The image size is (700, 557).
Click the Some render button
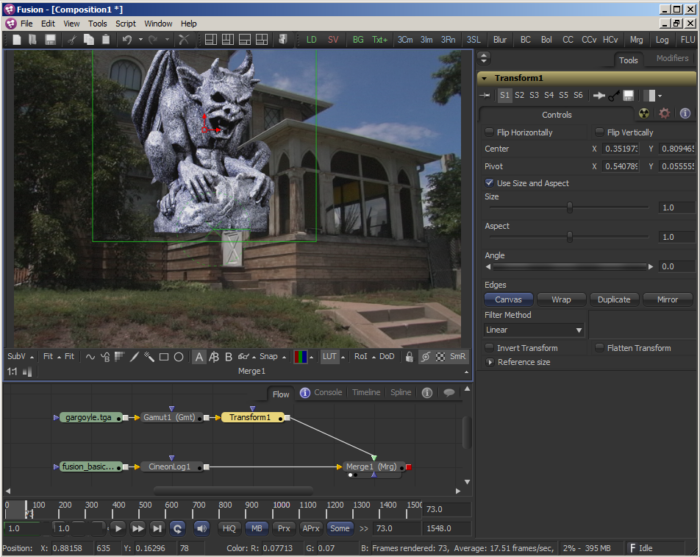pos(340,528)
